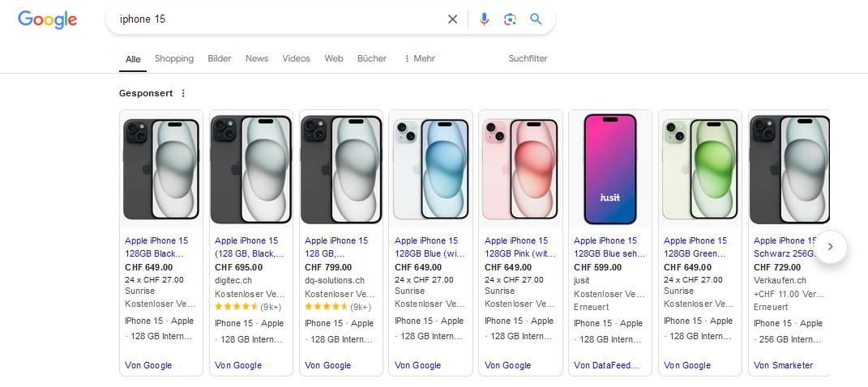Click the green iPhone 15 product thumbnail
The width and height of the screenshot is (868, 387).
click(700, 169)
